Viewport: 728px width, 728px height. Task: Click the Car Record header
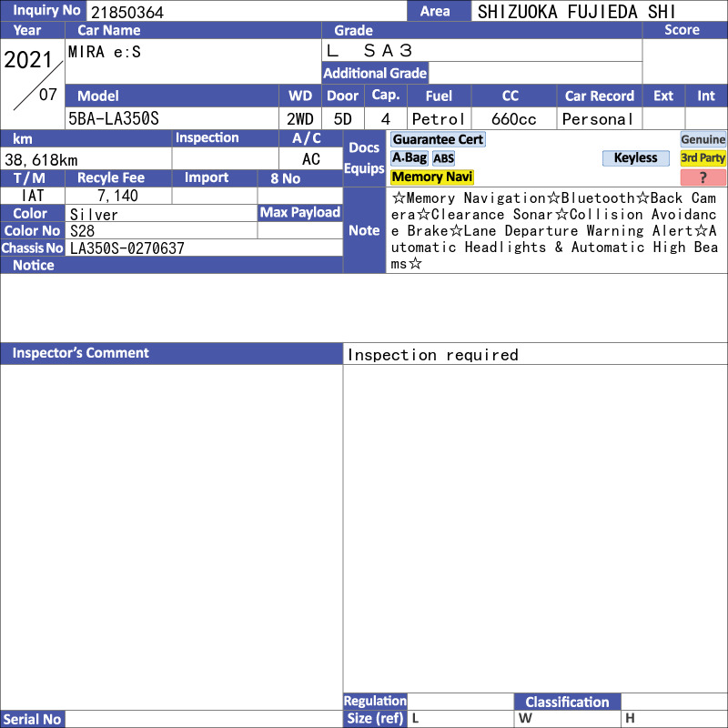[600, 96]
